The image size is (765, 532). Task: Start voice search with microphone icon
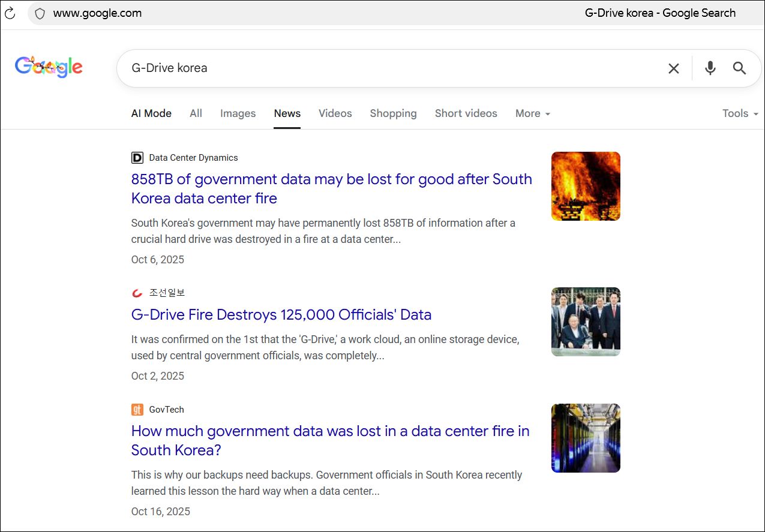(x=710, y=68)
